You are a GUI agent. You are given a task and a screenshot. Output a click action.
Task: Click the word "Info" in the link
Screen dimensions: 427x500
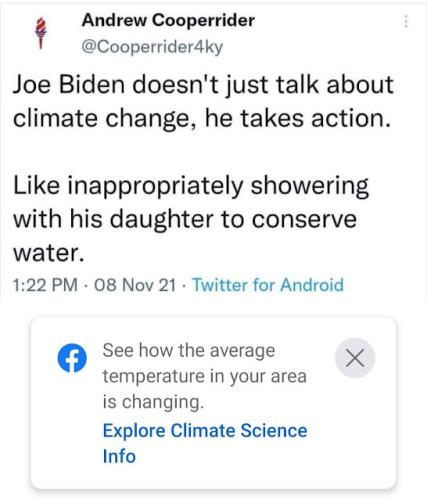pos(119,456)
